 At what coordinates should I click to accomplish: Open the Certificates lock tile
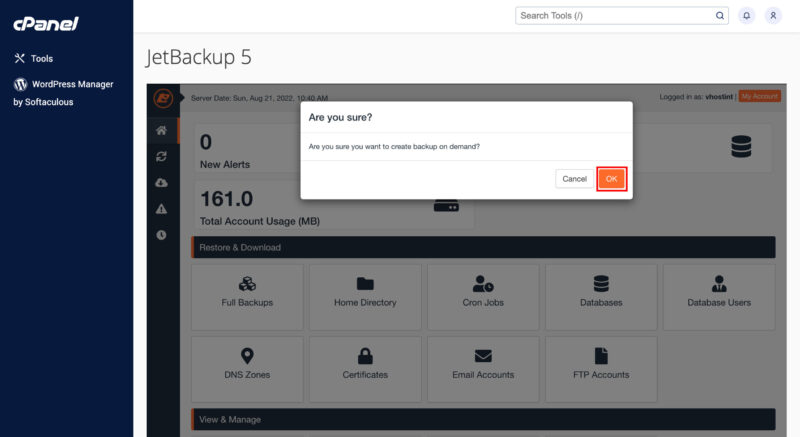(365, 369)
